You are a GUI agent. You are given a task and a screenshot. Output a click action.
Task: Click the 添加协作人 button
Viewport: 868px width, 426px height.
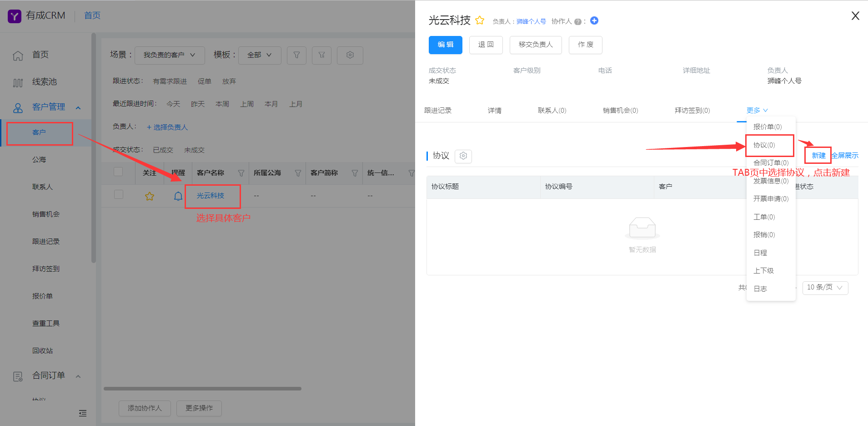coord(145,408)
